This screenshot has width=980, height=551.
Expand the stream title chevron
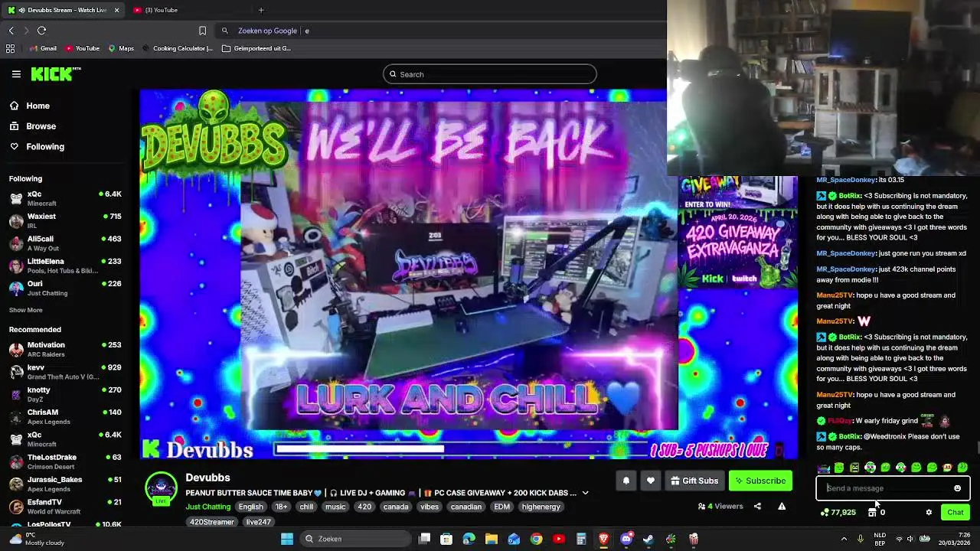(x=585, y=493)
